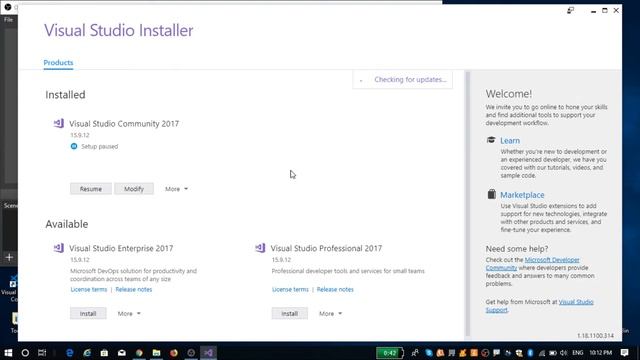Viewport: 640px width, 360px height.
Task: Switch to Chrome on the taskbar
Action: pos(139,353)
